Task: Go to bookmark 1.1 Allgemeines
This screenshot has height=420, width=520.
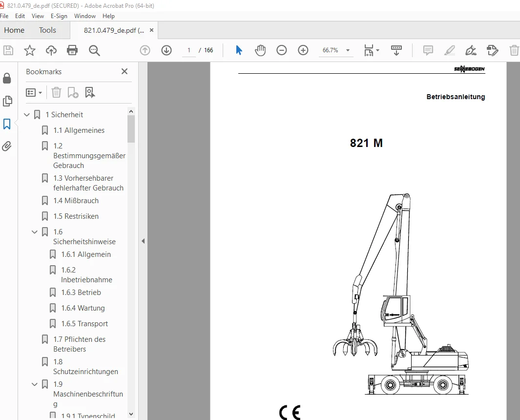Action: [x=79, y=130]
